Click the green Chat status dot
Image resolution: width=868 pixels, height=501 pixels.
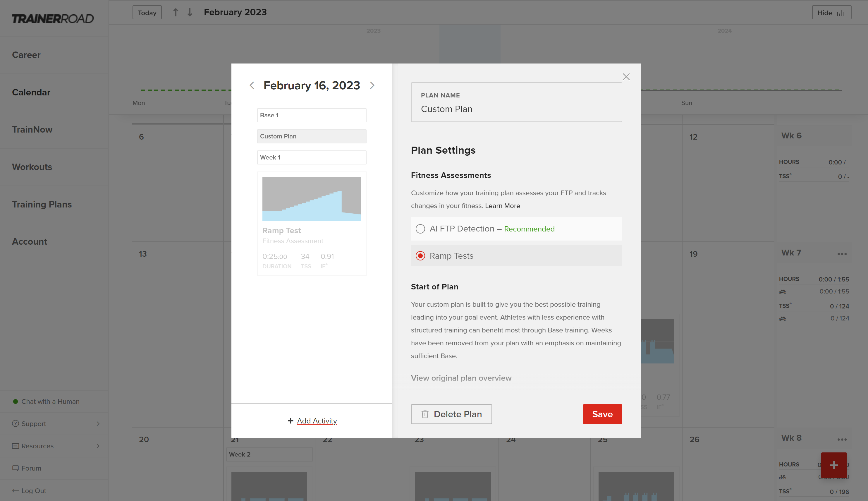[15, 401]
